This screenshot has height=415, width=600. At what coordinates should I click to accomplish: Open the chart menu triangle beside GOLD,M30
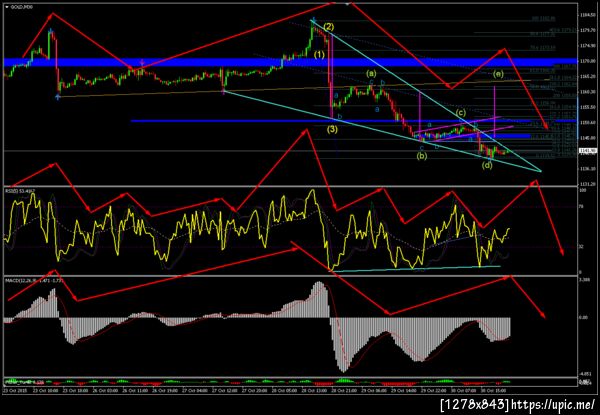(7, 7)
